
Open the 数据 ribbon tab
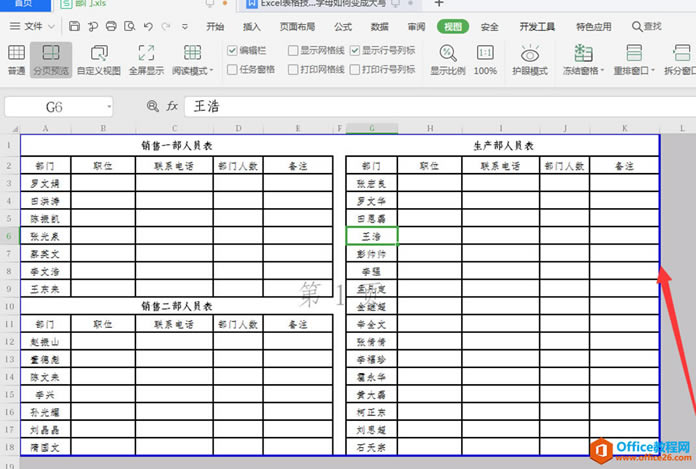pos(380,27)
